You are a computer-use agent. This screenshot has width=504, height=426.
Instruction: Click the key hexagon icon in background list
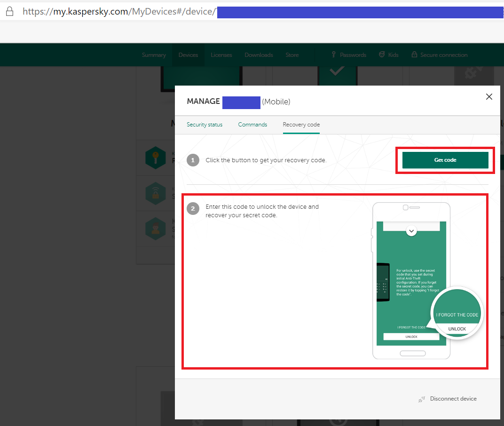tap(155, 158)
